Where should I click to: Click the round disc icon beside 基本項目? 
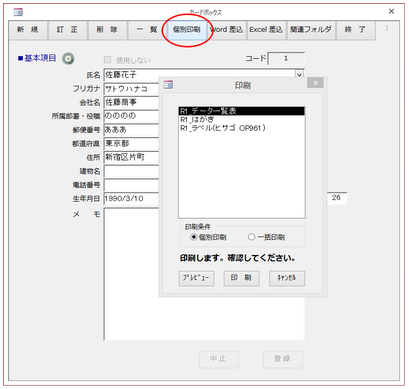(68, 59)
